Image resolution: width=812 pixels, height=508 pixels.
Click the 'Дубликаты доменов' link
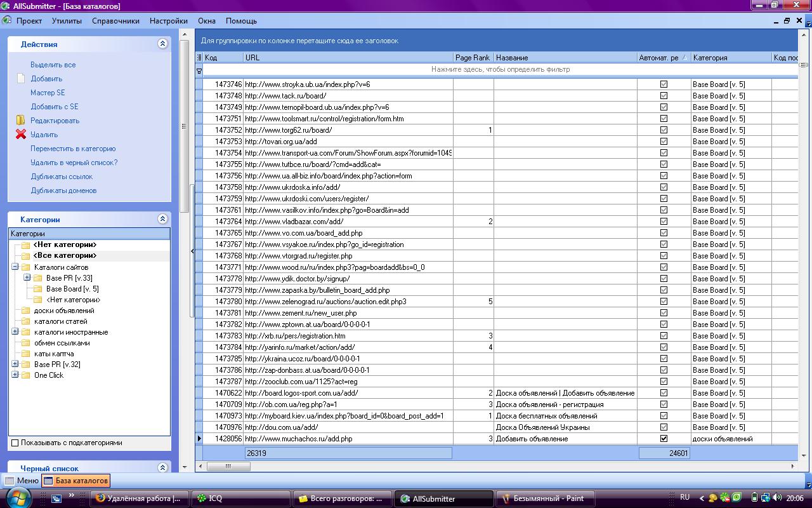(x=63, y=190)
